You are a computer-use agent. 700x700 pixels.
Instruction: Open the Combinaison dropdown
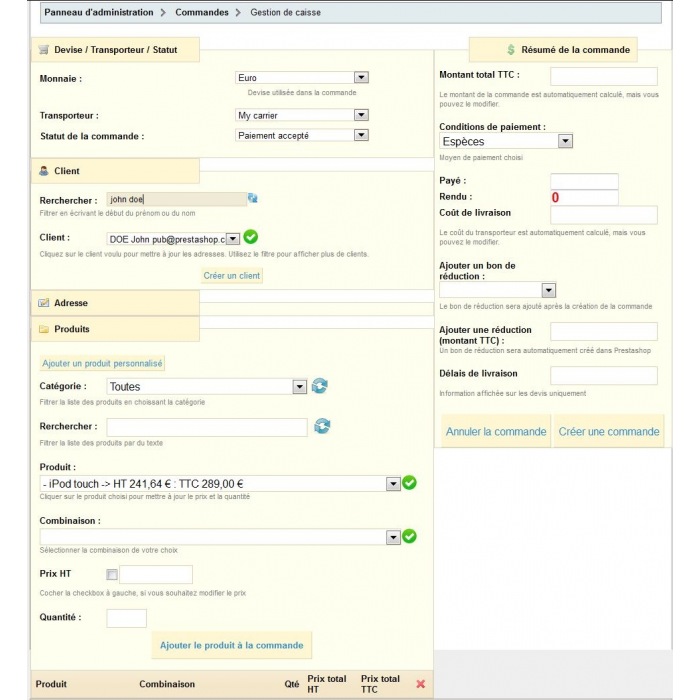[x=220, y=537]
